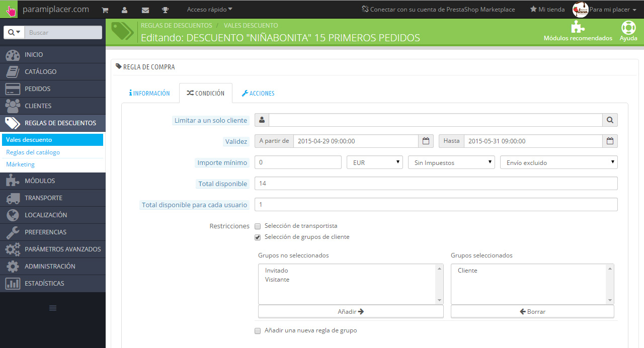
Task: Open the Envío excluido shipping dropdown
Action: (559, 162)
